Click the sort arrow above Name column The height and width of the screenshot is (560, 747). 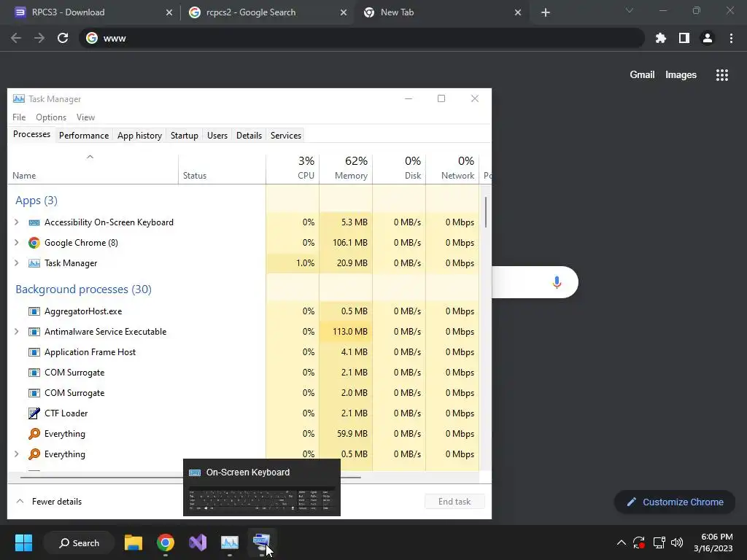click(x=90, y=157)
